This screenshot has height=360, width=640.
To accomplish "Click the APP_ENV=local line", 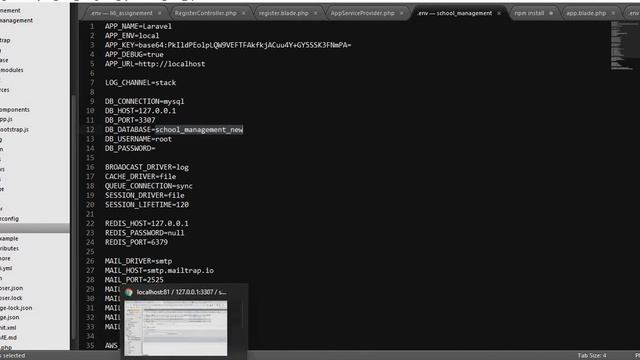I will [x=132, y=36].
